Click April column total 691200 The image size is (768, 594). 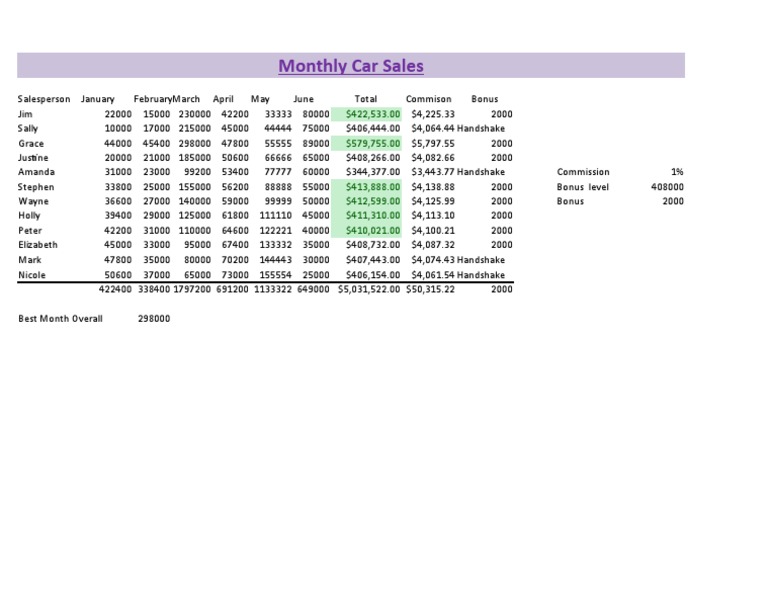[232, 289]
